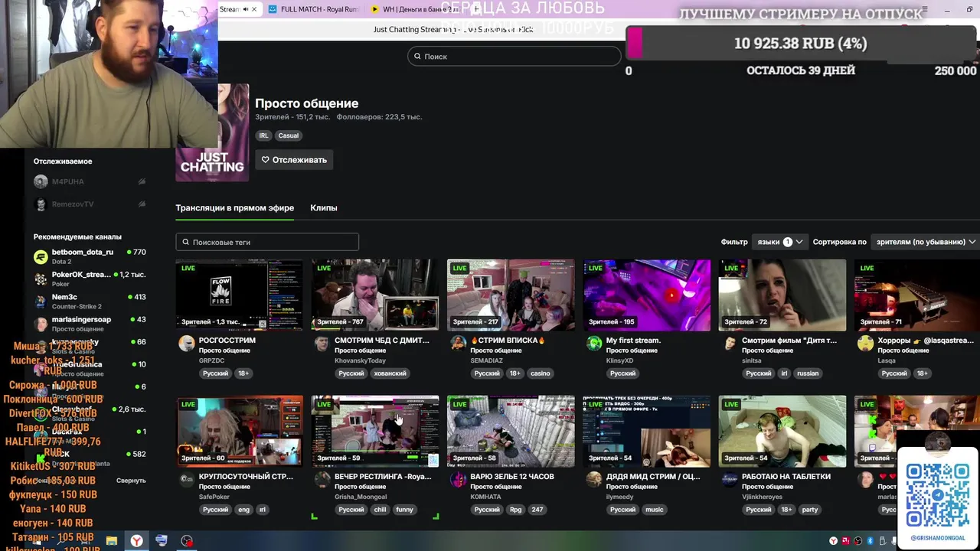The width and height of the screenshot is (980, 551).
Task: Click SEMADIAZ streamer avatar icon
Action: click(x=458, y=343)
